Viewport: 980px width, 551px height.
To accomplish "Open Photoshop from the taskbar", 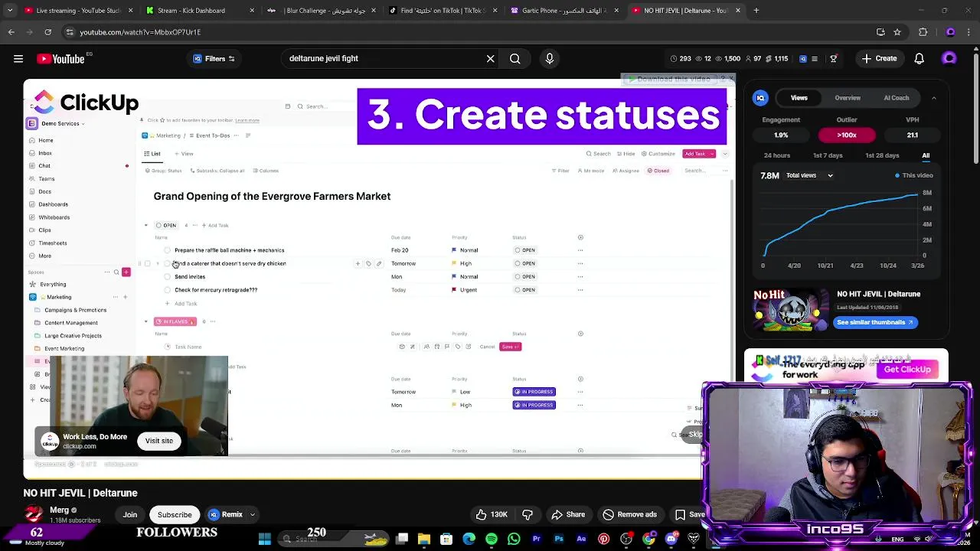I will 559,539.
